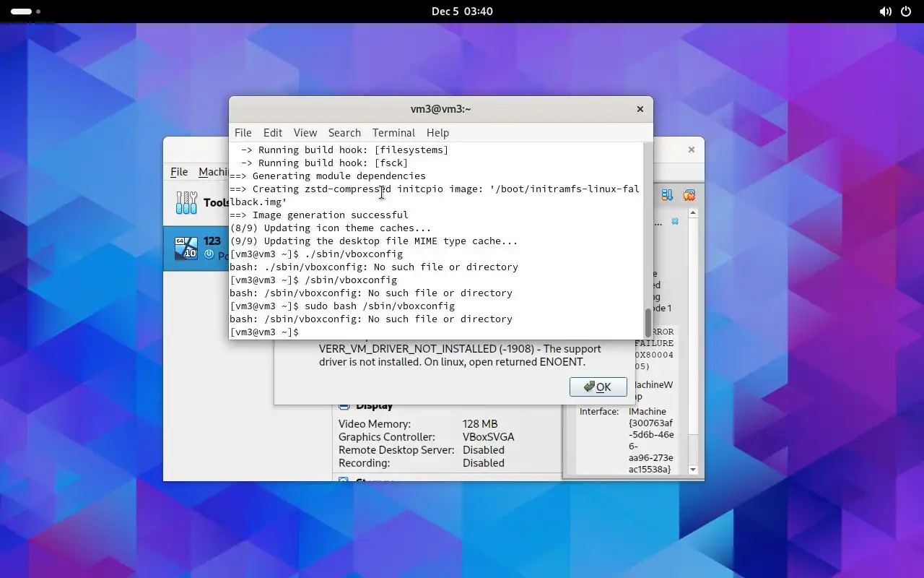The image size is (924, 578).
Task: Close the VirtualBox Manager window
Action: coord(691,150)
